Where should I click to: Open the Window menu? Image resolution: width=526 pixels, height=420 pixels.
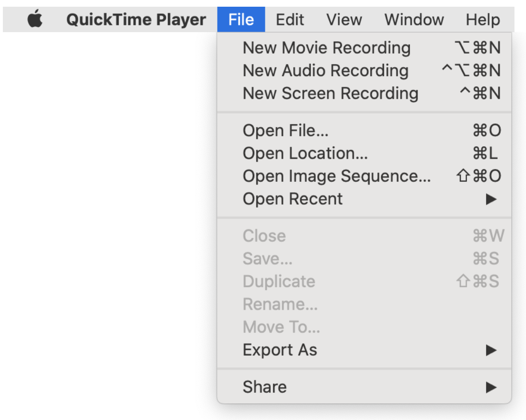click(414, 20)
